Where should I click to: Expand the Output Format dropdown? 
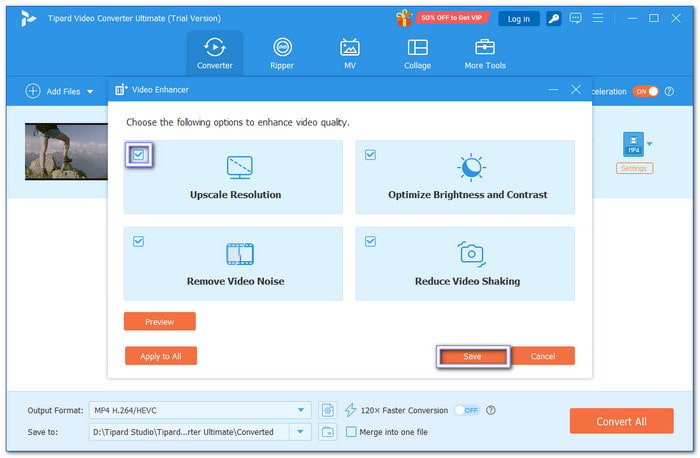point(302,410)
